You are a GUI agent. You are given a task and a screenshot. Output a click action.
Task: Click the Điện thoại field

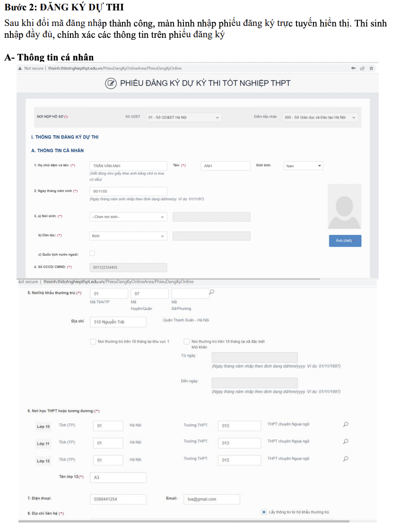coord(118,499)
